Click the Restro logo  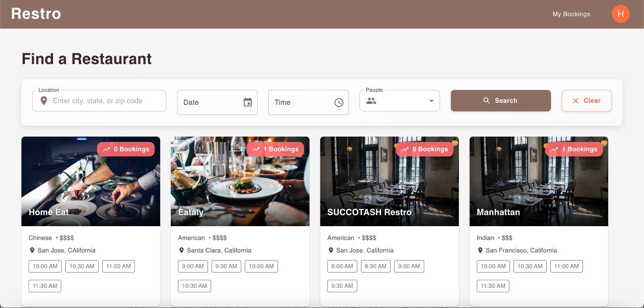(x=36, y=14)
